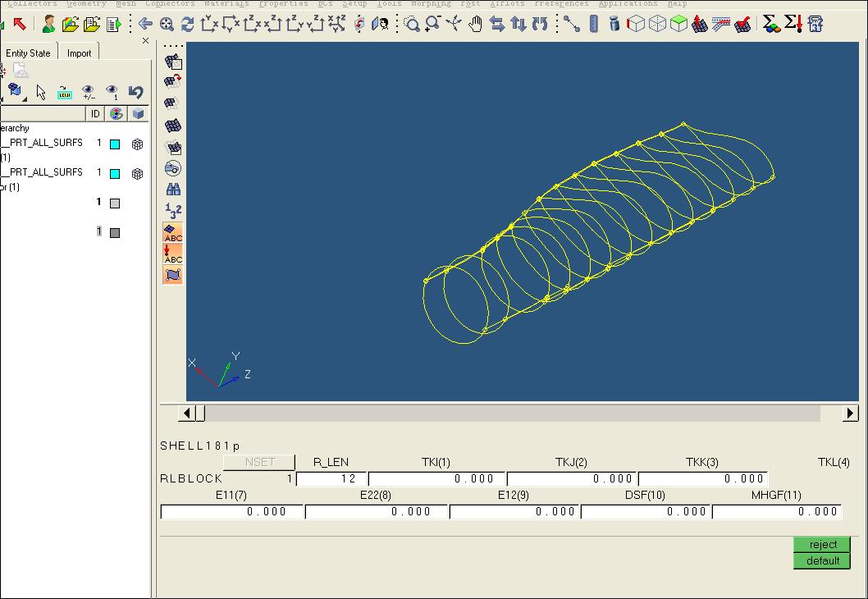Click the left arrow of horizontal scrollbar
Screen dimensions: 868x599
tap(187, 414)
